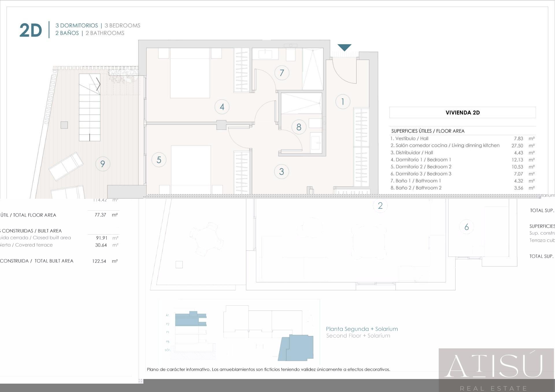
Task: Click the terrace number 9 marker
Action: click(x=103, y=164)
